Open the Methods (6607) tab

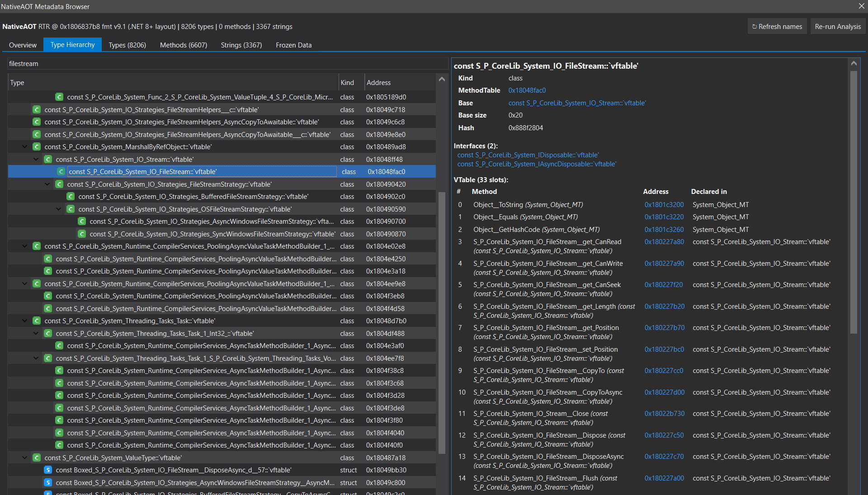click(184, 45)
